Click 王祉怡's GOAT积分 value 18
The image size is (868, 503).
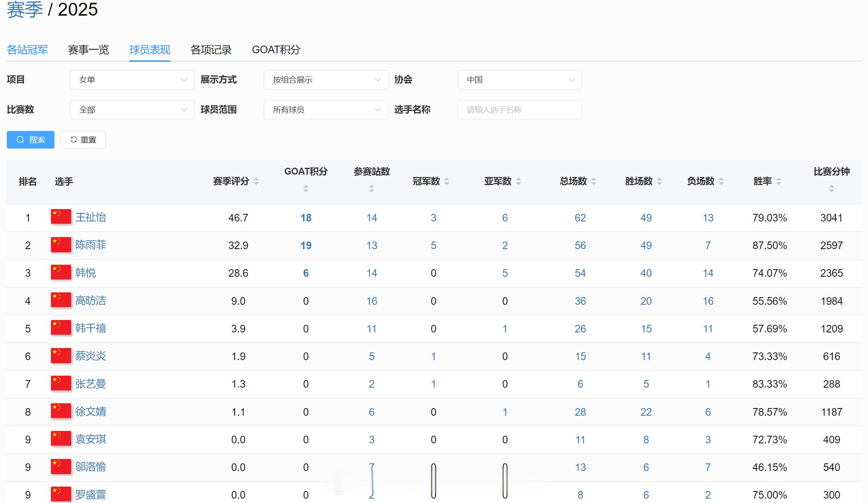[x=305, y=217]
